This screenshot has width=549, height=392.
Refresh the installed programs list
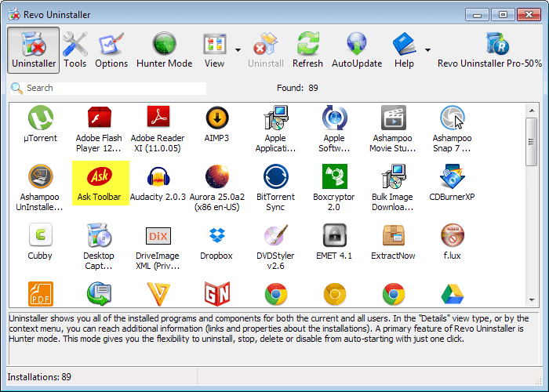(307, 50)
